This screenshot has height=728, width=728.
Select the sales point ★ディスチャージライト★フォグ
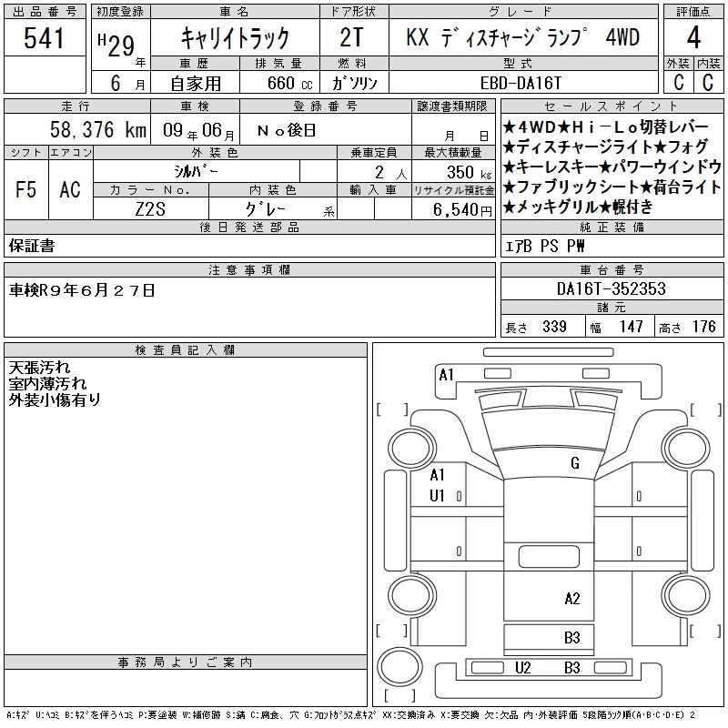point(606,147)
